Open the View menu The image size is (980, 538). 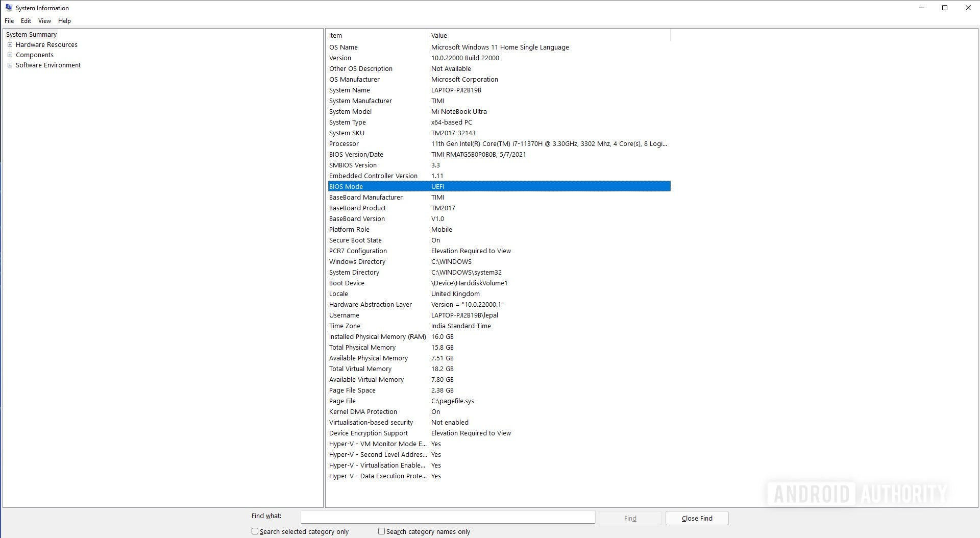(x=44, y=21)
